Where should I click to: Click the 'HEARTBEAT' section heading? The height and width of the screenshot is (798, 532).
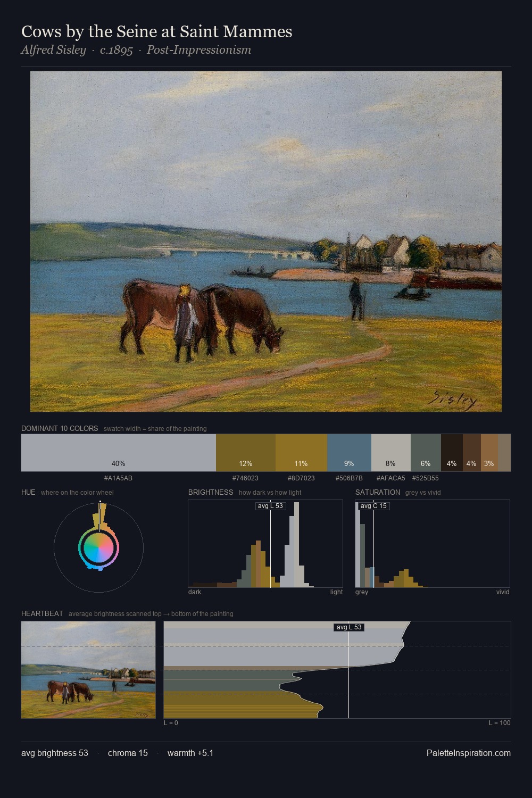pyautogui.click(x=42, y=613)
